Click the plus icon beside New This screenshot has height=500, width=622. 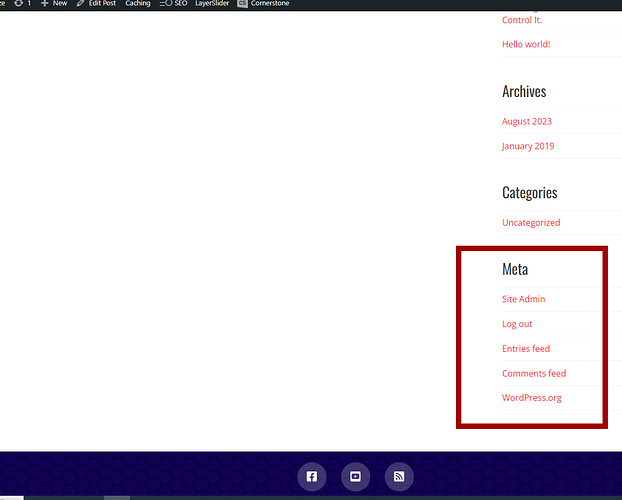pyautogui.click(x=45, y=4)
